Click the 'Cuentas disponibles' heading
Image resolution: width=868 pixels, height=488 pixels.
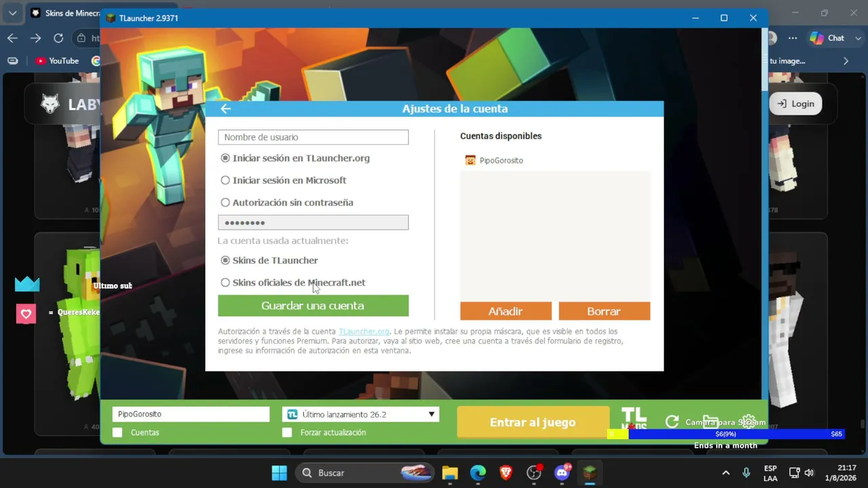click(501, 136)
